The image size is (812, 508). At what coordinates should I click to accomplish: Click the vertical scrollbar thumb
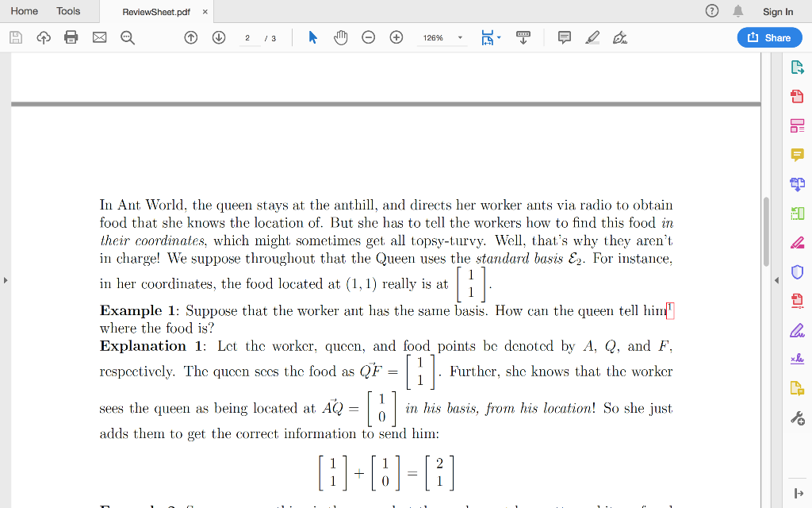click(766, 231)
